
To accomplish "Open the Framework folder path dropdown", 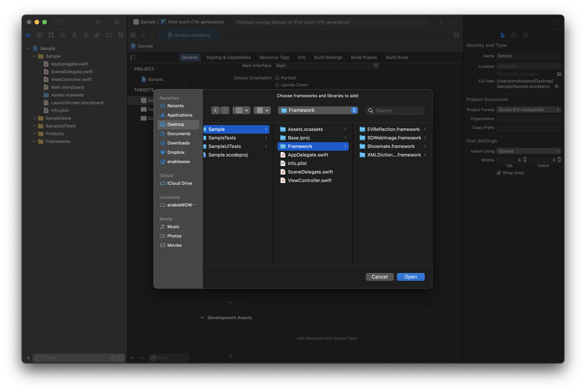I will pyautogui.click(x=318, y=110).
